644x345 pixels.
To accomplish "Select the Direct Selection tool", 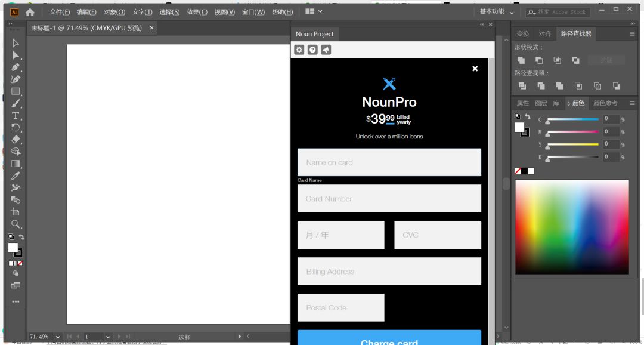I will click(16, 55).
